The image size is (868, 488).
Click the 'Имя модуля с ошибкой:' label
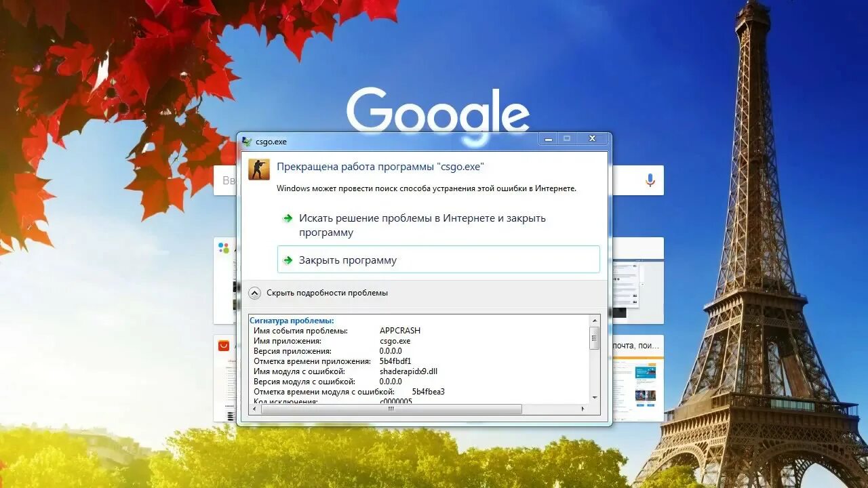click(x=299, y=371)
